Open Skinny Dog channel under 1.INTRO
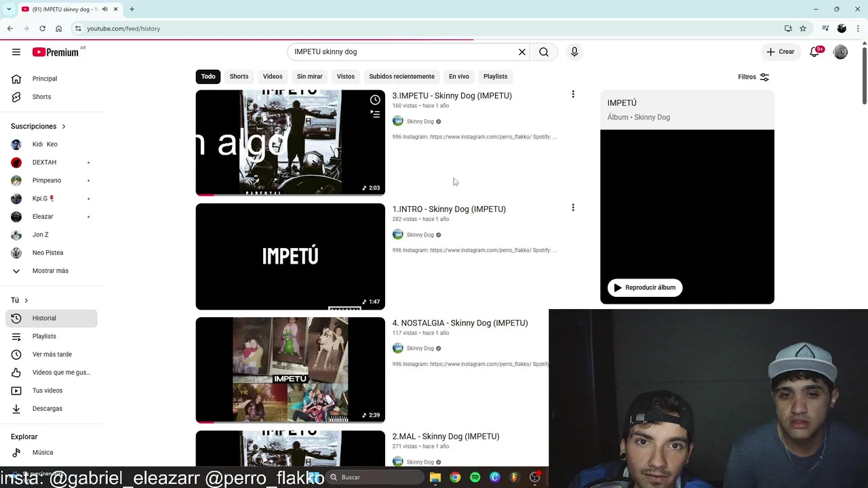The width and height of the screenshot is (868, 488). (420, 235)
